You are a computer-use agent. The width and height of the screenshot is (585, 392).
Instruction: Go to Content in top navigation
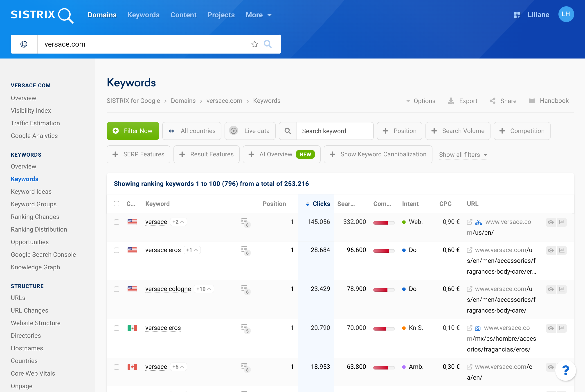[183, 15]
